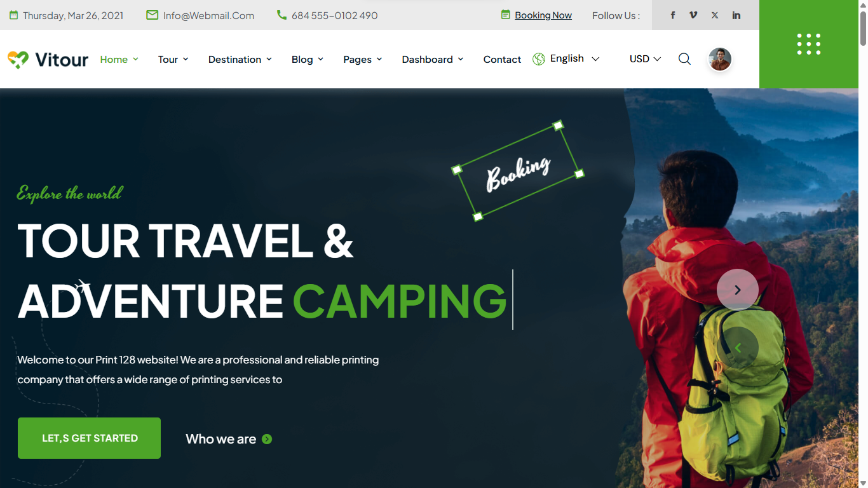Expand the Tour menu
This screenshot has width=868, height=488.
(x=173, y=59)
